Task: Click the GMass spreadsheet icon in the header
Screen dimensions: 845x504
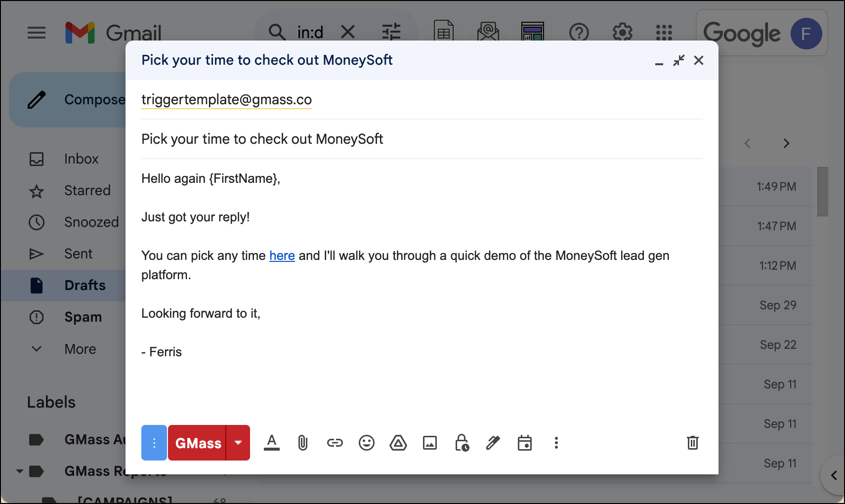Action: 444,31
